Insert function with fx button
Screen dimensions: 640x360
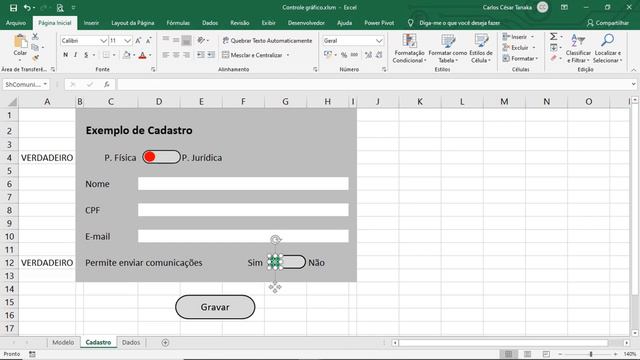pyautogui.click(x=107, y=84)
